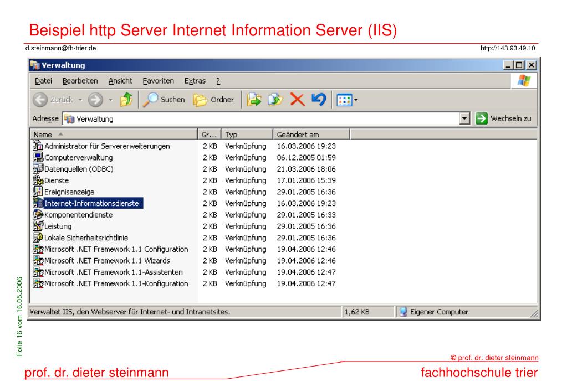Open Suchen search in toolbar
Viewport: 567px width, 392px height.
[164, 99]
